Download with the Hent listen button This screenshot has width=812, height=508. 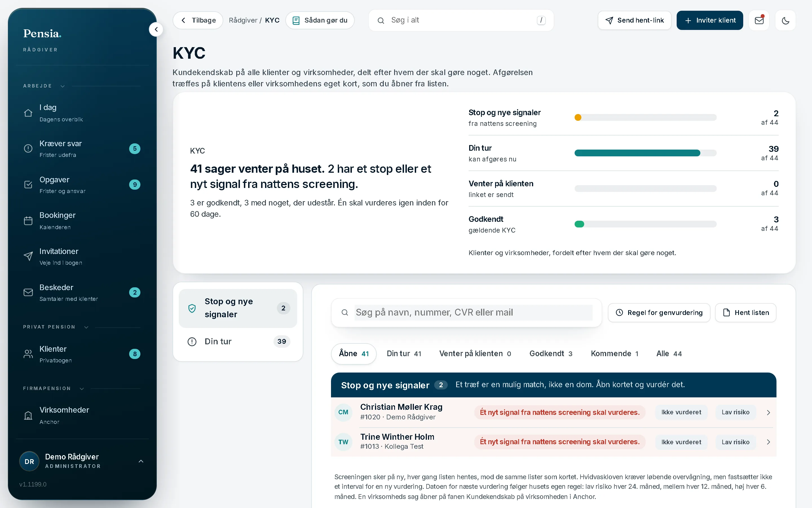point(745,312)
